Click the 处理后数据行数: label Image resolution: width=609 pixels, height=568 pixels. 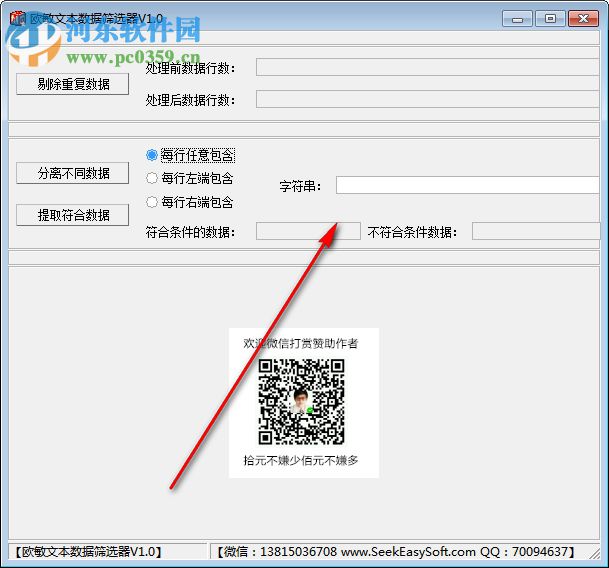pyautogui.click(x=190, y=101)
